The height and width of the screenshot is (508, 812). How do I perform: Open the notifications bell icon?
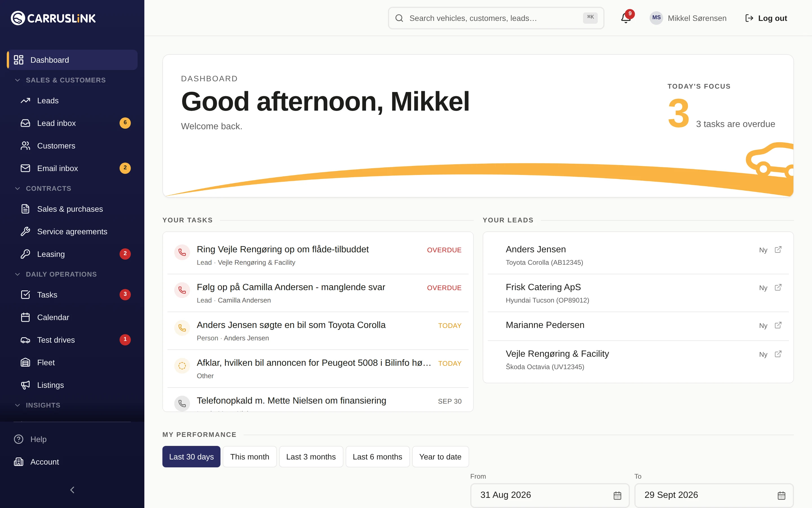pyautogui.click(x=626, y=18)
